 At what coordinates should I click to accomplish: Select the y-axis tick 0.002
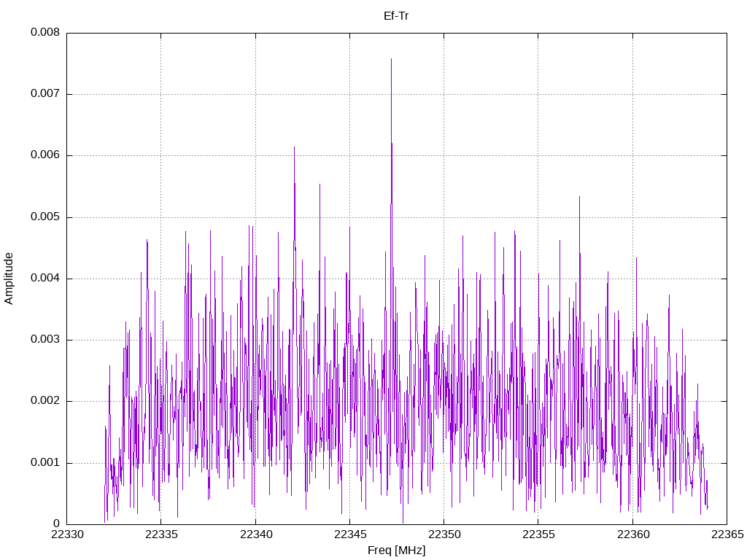[x=45, y=402]
